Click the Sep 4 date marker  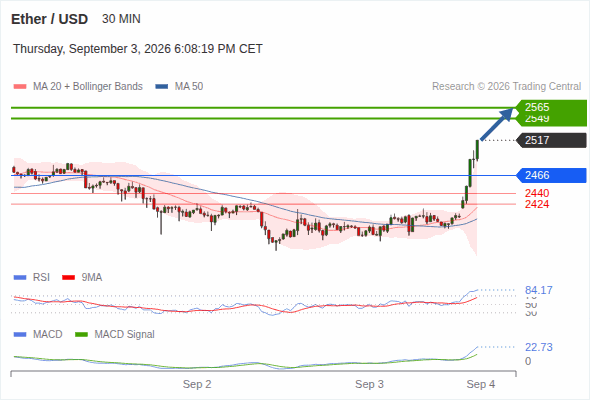tap(481, 384)
